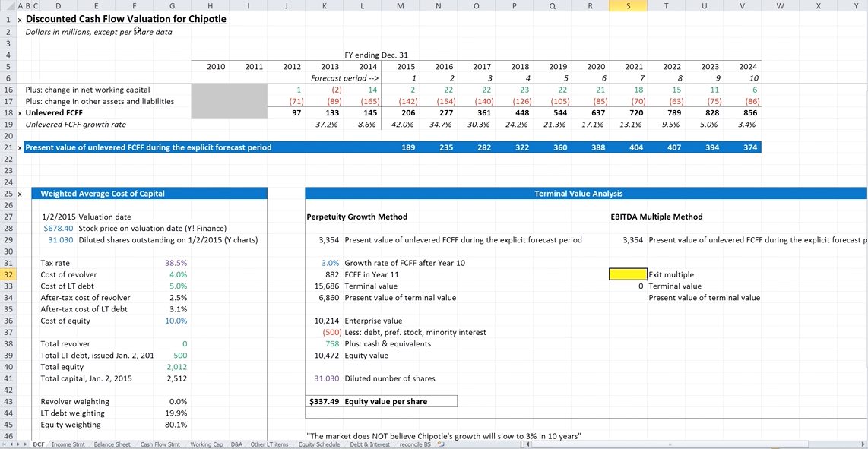Click the 'Terminal Value Analysis' header
868x449 pixels.
[x=586, y=193]
